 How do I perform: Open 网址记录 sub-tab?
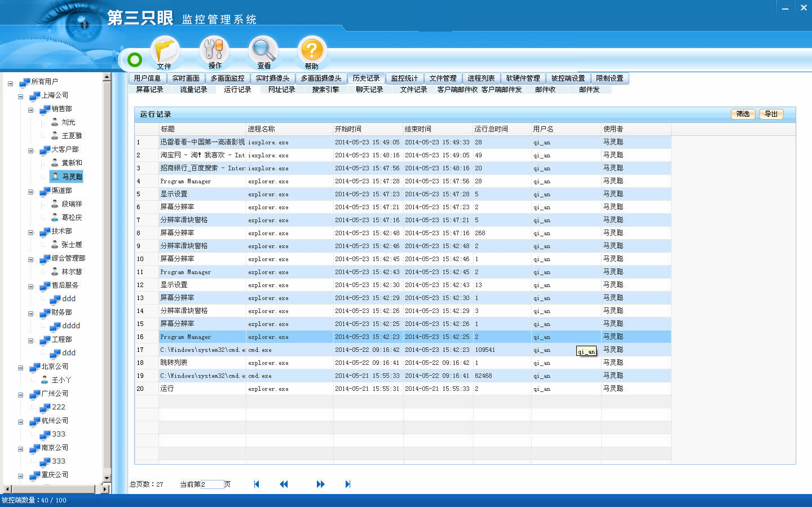[x=281, y=90]
